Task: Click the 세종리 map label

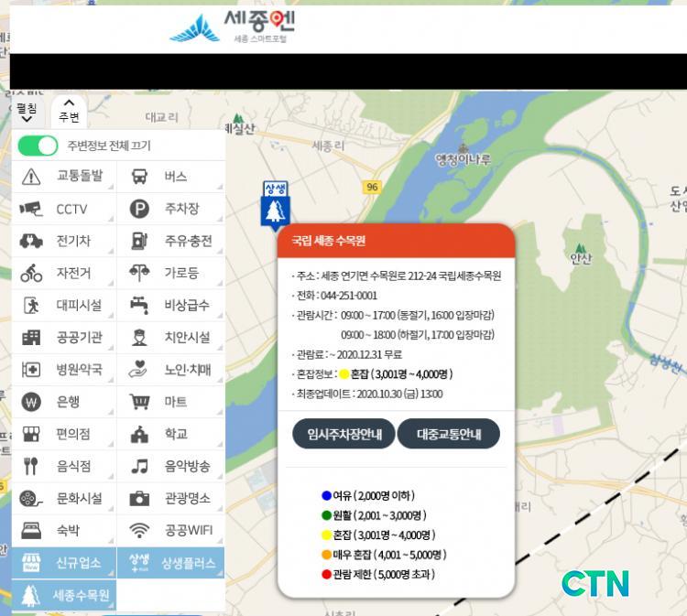Action: point(328,146)
